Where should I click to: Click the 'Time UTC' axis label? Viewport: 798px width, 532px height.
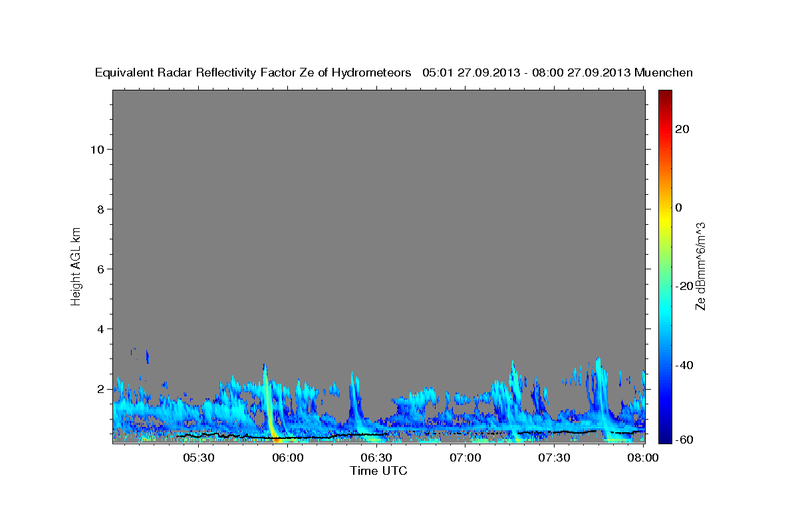pyautogui.click(x=378, y=471)
